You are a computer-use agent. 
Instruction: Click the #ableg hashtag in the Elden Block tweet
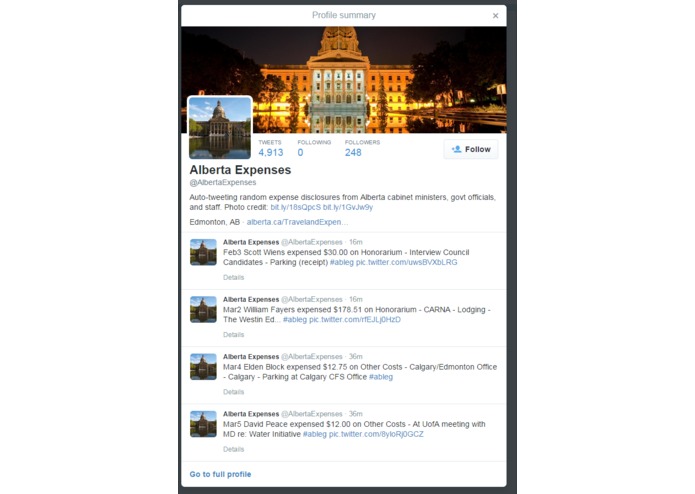click(x=381, y=377)
